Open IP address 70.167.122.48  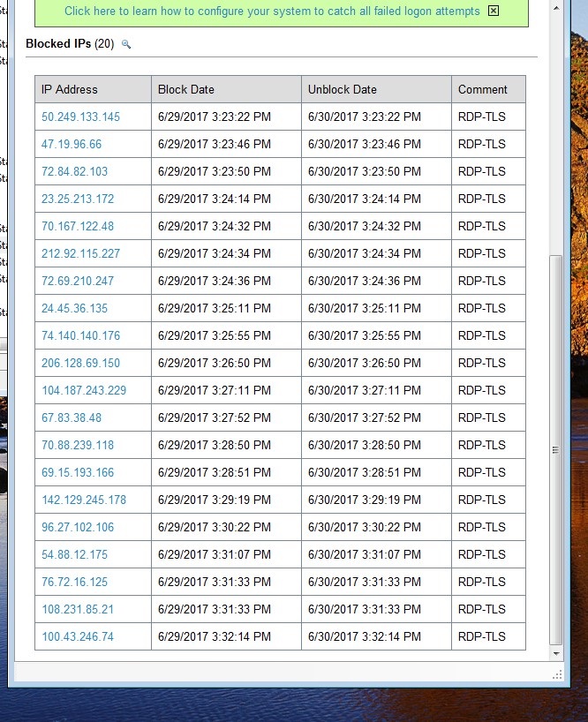[78, 226]
